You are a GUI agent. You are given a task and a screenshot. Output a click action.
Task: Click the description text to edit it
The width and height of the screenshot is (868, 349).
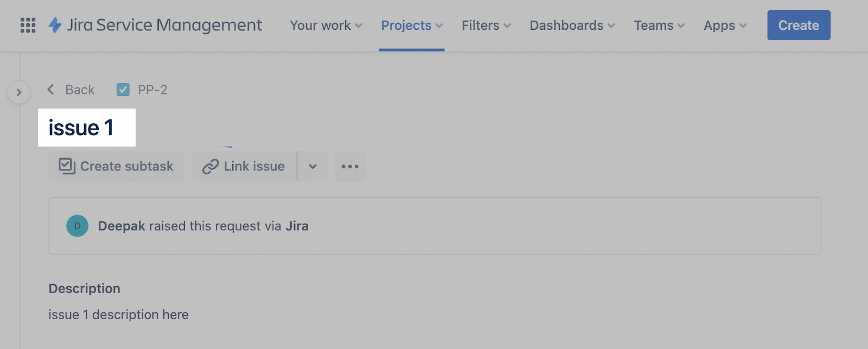[118, 315]
